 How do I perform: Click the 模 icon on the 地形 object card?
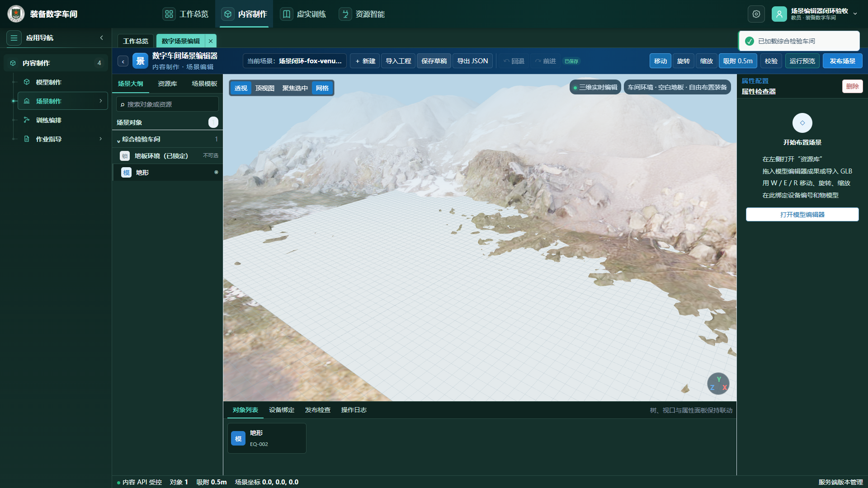click(x=238, y=439)
